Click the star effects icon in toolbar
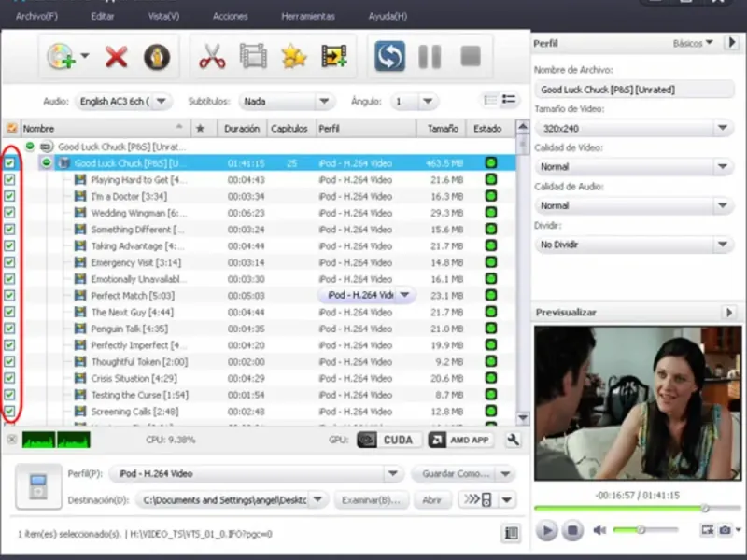This screenshot has width=747, height=560. pos(293,57)
